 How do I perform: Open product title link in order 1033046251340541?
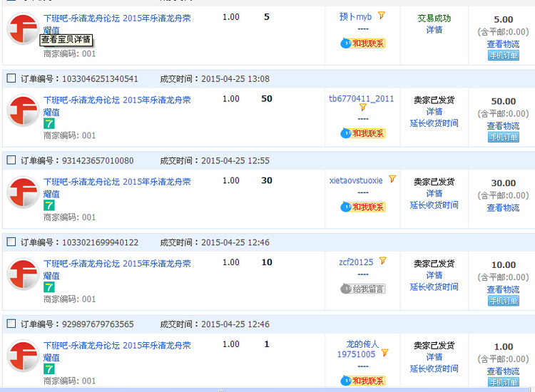117,106
